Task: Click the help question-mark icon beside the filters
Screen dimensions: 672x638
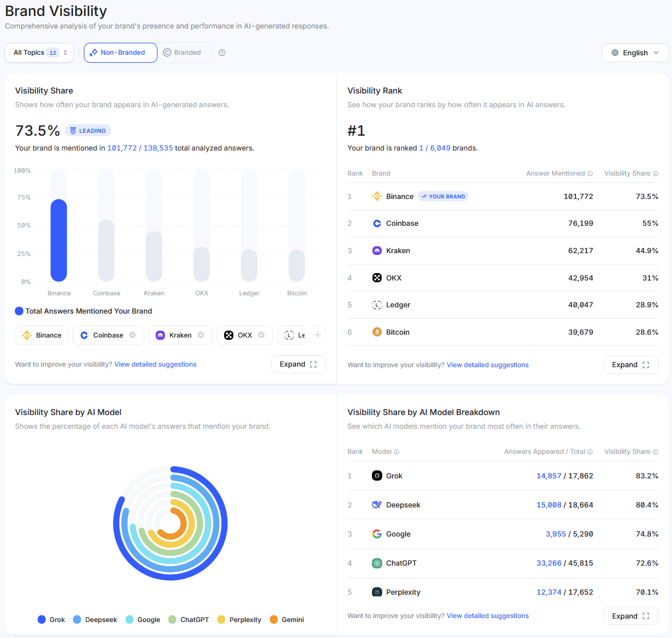Action: point(222,52)
